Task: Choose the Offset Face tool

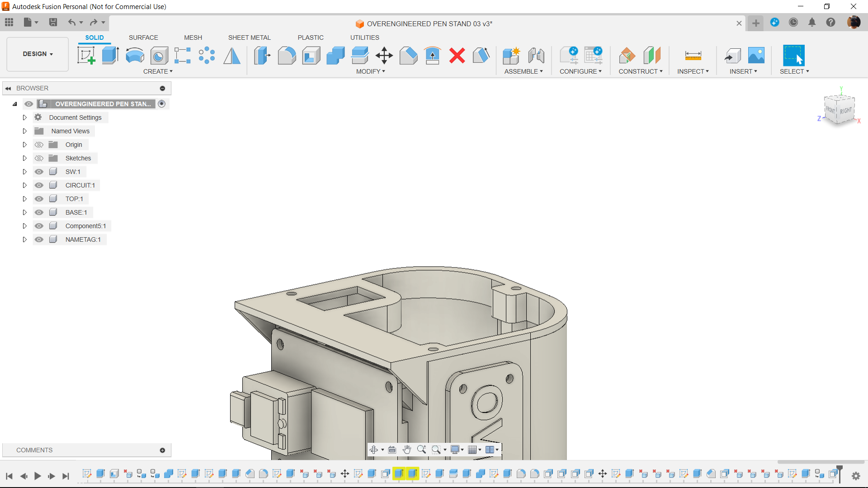Action: pyautogui.click(x=360, y=56)
